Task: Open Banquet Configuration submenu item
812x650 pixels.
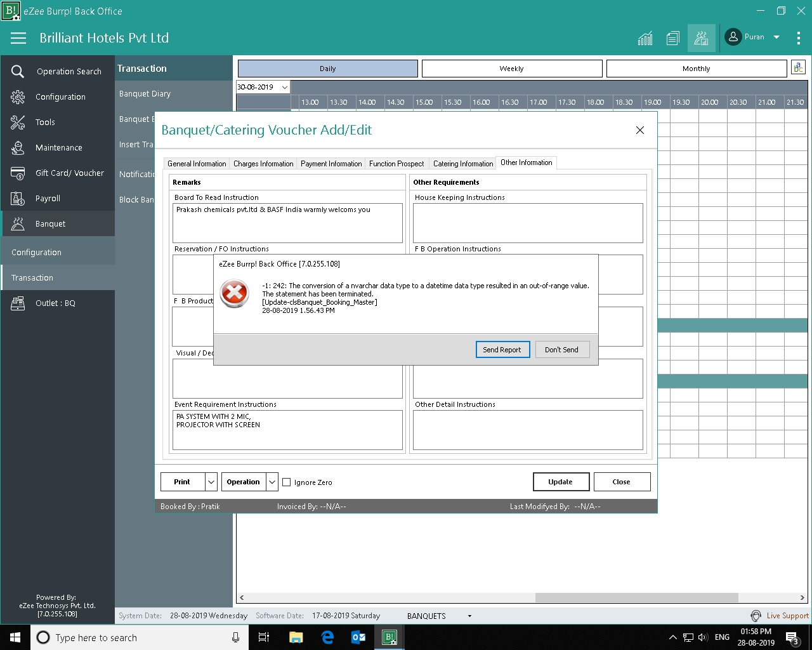Action: pyautogui.click(x=58, y=252)
